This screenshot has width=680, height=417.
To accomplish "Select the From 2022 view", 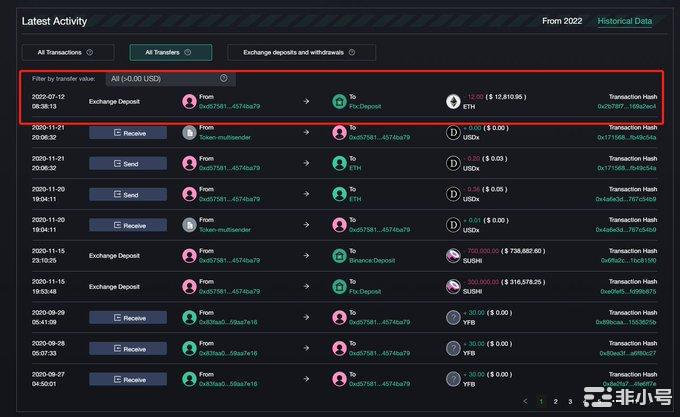I will pos(564,21).
